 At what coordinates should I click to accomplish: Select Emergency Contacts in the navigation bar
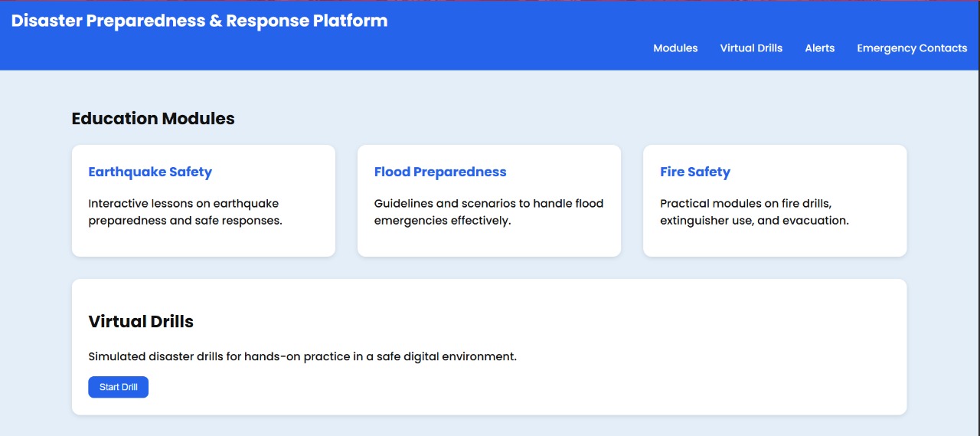912,48
